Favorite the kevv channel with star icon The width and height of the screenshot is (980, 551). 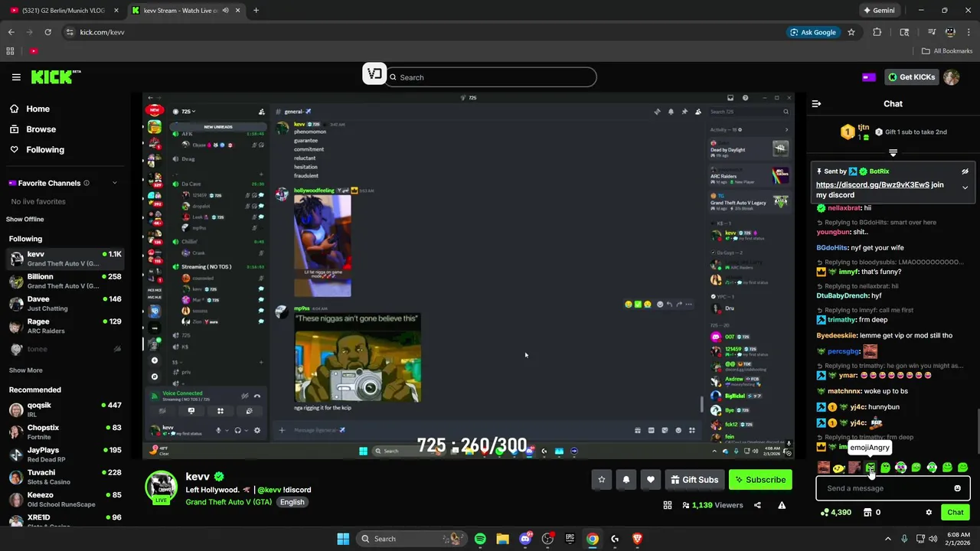pos(602,480)
